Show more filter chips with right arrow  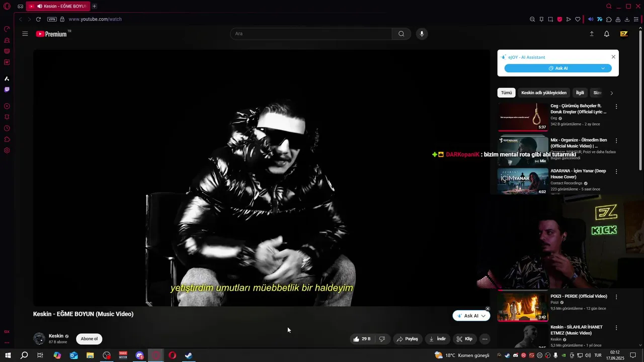(x=612, y=93)
